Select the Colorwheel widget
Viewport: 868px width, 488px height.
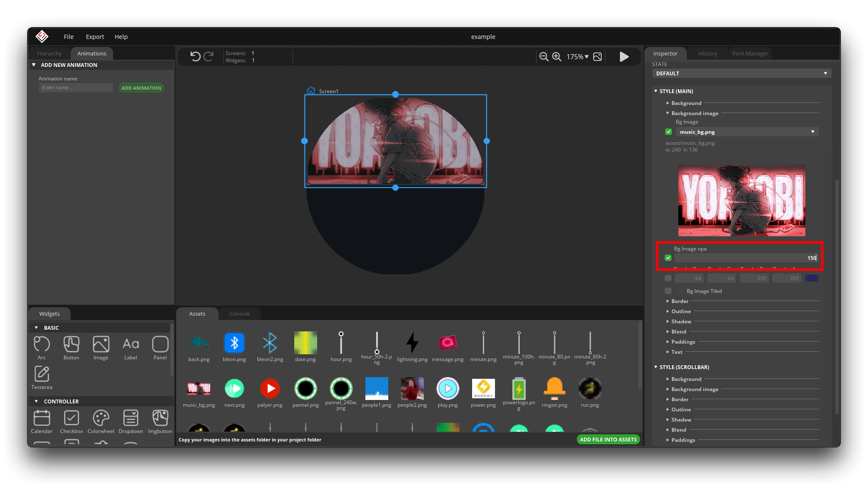point(101,422)
